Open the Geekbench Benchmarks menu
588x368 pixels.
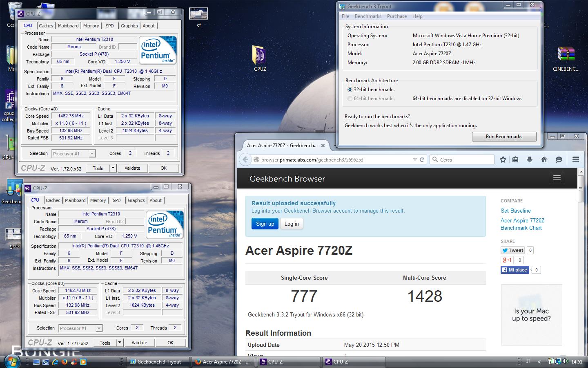[x=368, y=16]
